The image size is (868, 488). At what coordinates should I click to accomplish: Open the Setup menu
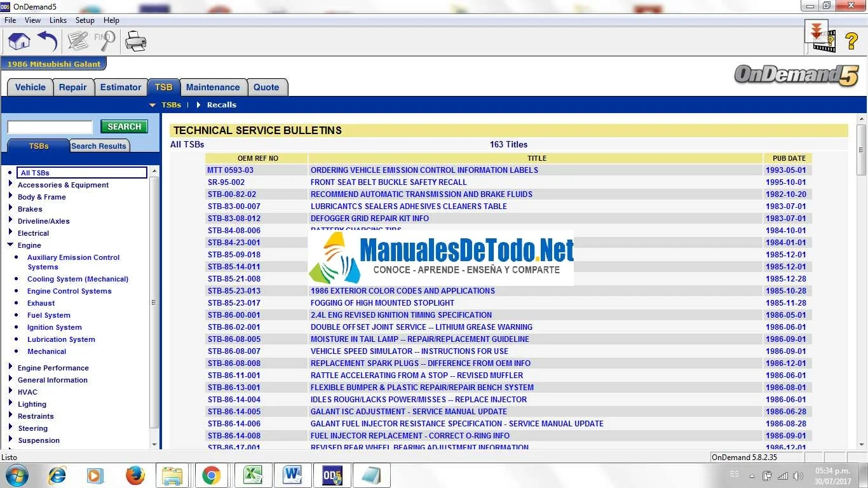pos(85,20)
